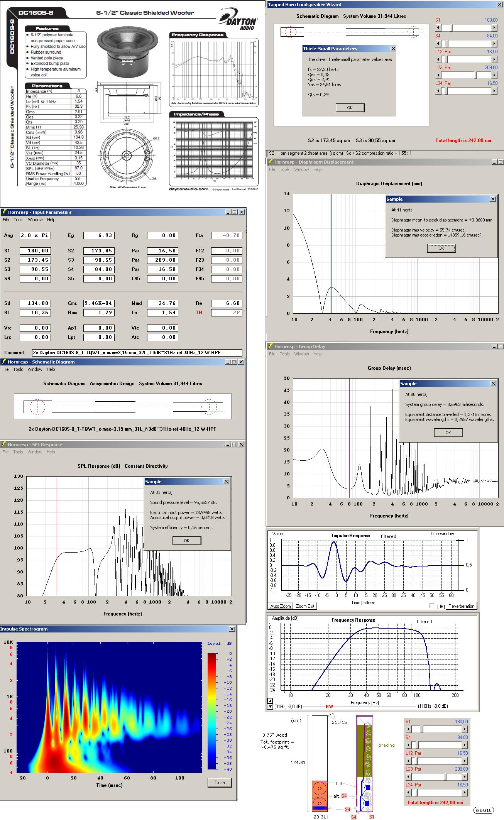Image resolution: width=504 pixels, height=820 pixels.
Task: Open Help menu in Input Parameters window
Action: pos(51,220)
